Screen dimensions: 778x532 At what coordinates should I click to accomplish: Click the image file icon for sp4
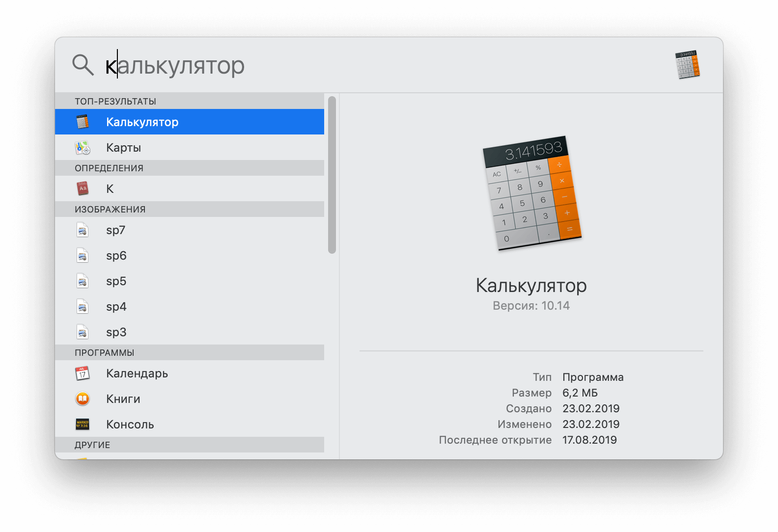click(x=83, y=306)
